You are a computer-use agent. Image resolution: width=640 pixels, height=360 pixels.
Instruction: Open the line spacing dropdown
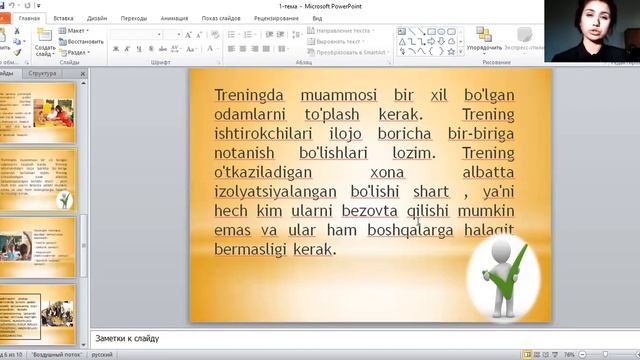[x=297, y=35]
